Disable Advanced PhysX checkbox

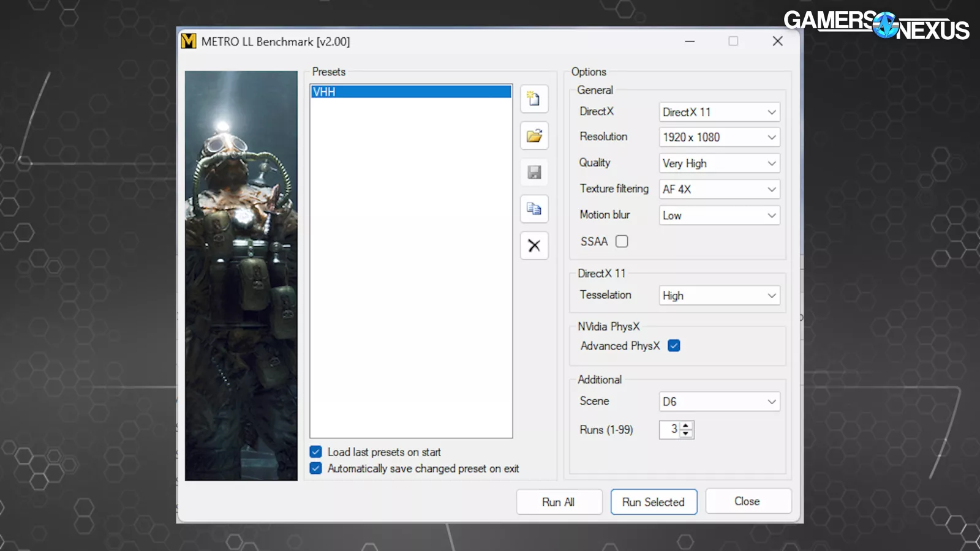click(674, 346)
